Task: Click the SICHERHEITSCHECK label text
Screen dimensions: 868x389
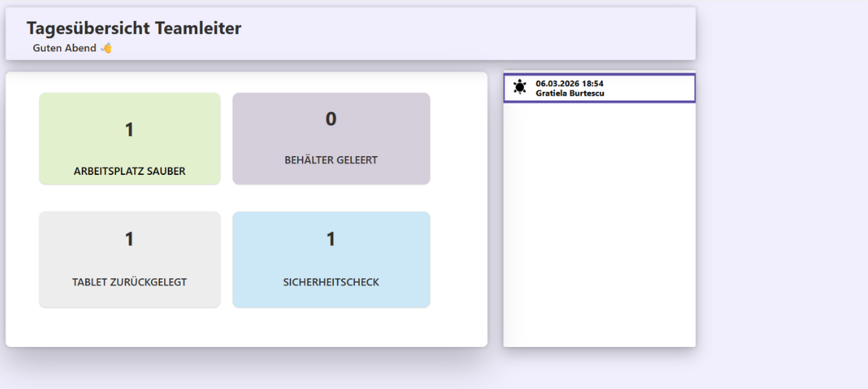Action: [x=331, y=282]
